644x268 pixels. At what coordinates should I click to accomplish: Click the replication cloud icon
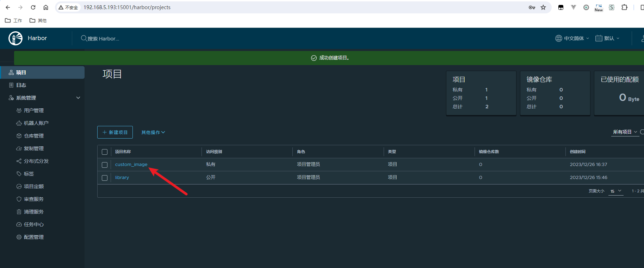(19, 148)
